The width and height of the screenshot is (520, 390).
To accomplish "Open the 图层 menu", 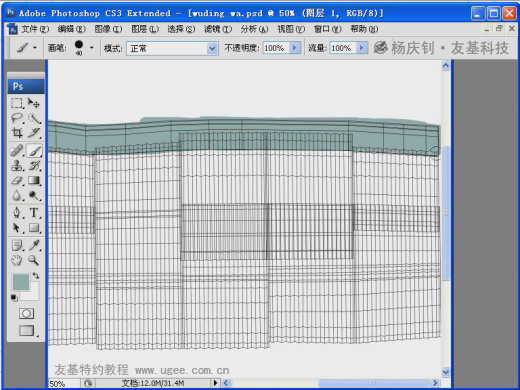I will point(145,29).
